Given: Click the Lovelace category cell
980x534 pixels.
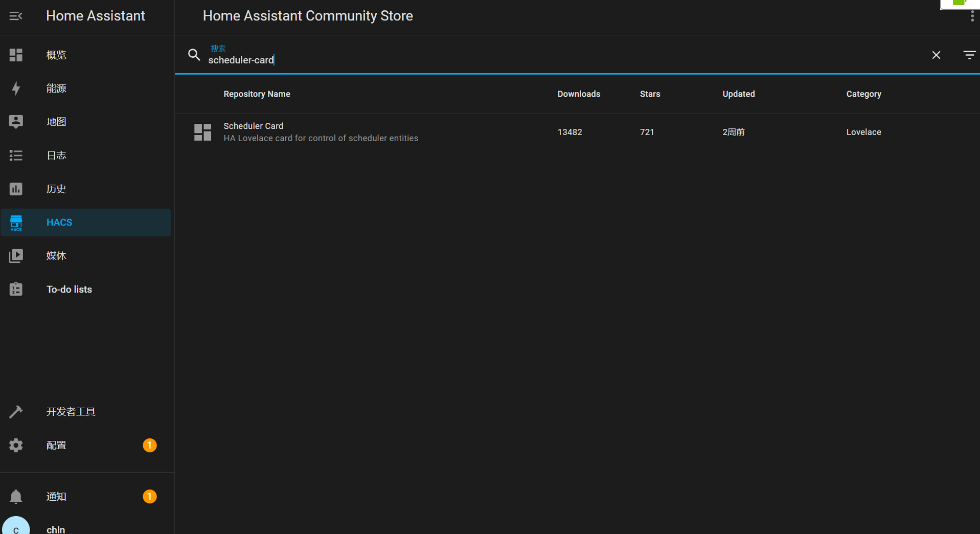Looking at the screenshot, I should point(863,132).
